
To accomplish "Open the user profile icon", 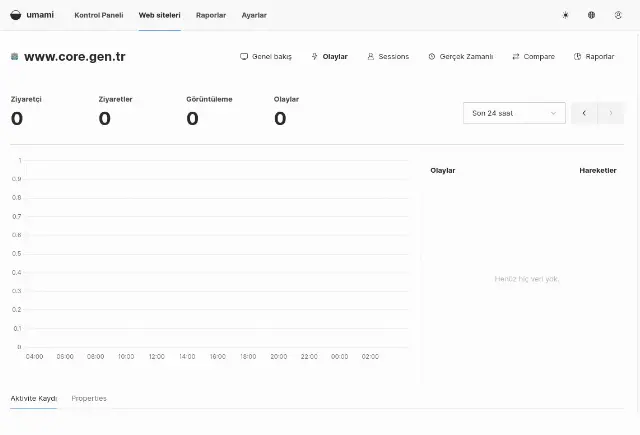I will coord(618,15).
